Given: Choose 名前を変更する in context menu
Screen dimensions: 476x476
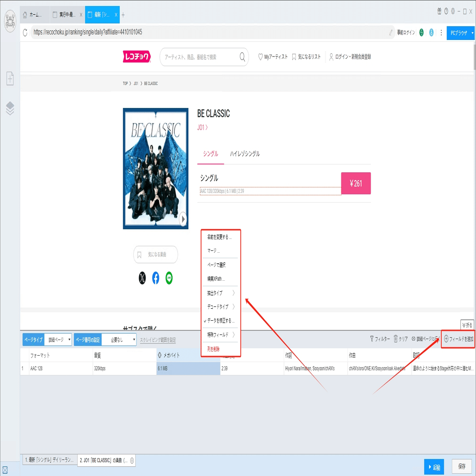Looking at the screenshot, I should pyautogui.click(x=220, y=237).
